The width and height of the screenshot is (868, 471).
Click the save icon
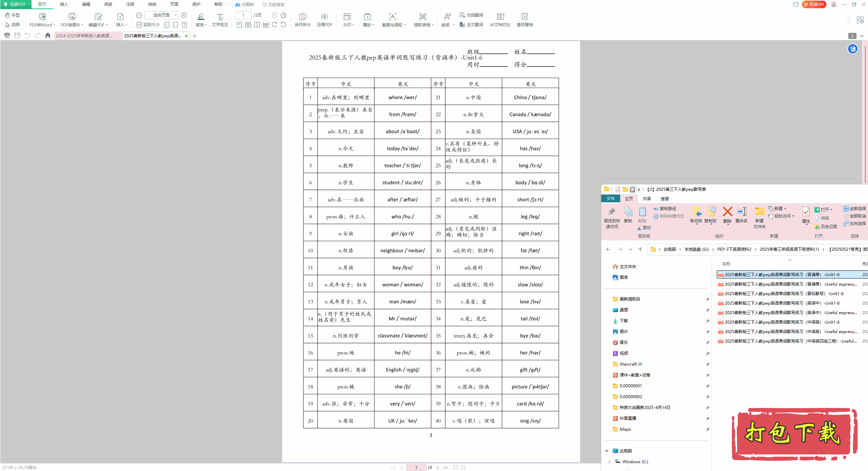tap(17, 36)
